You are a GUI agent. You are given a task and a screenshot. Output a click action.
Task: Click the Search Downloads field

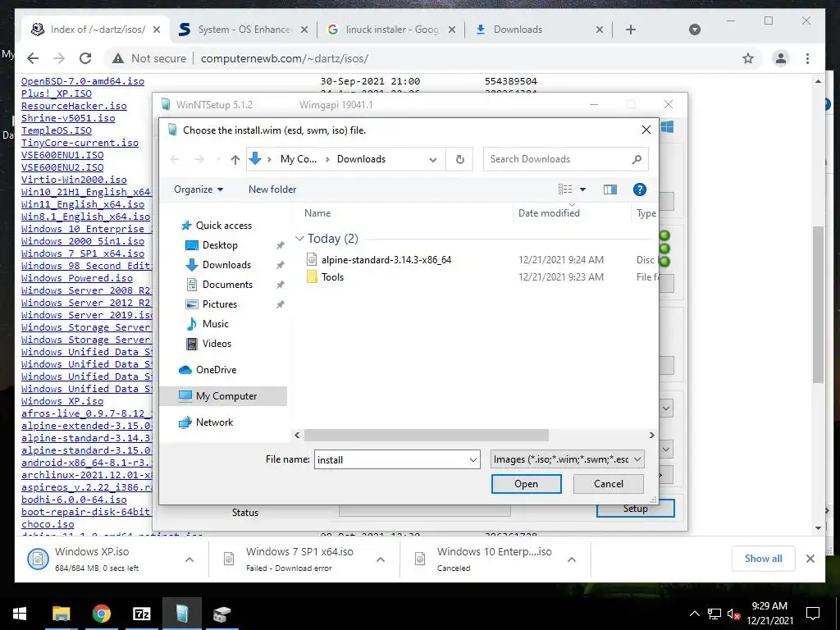565,159
